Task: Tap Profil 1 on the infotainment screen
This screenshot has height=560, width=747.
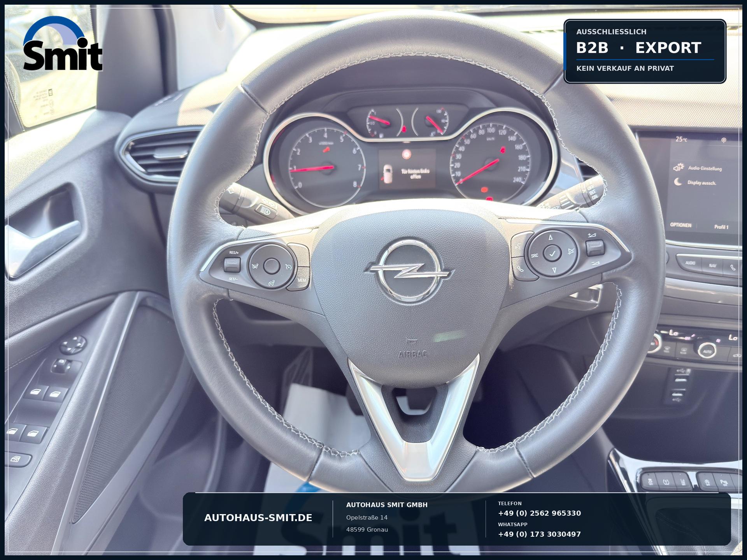Action: coord(721,227)
